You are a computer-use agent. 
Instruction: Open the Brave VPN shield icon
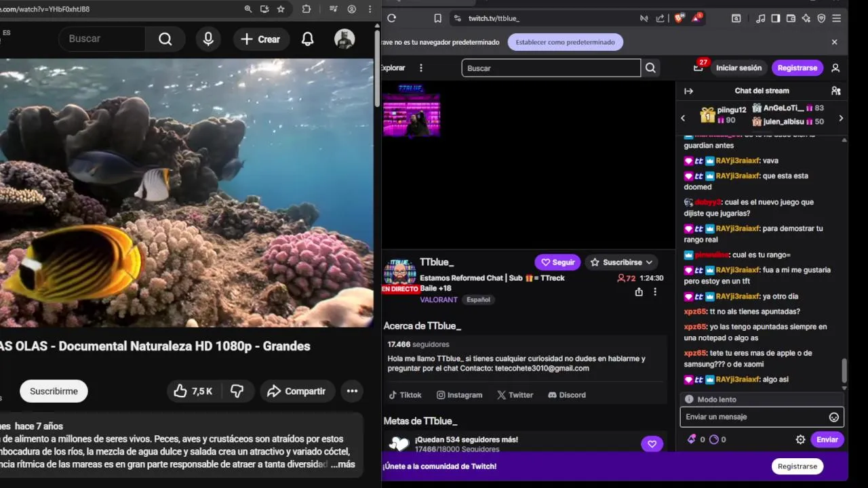pyautogui.click(x=821, y=18)
